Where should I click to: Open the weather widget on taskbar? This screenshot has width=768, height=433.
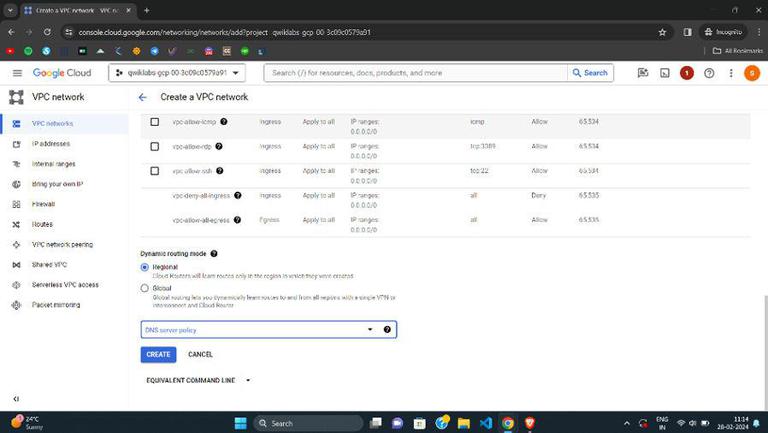coord(27,423)
